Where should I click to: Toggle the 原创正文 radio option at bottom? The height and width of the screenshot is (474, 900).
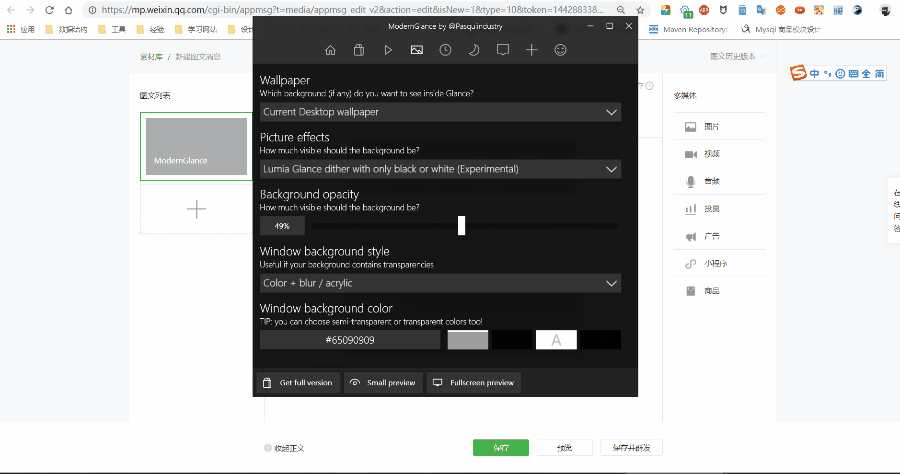click(268, 448)
